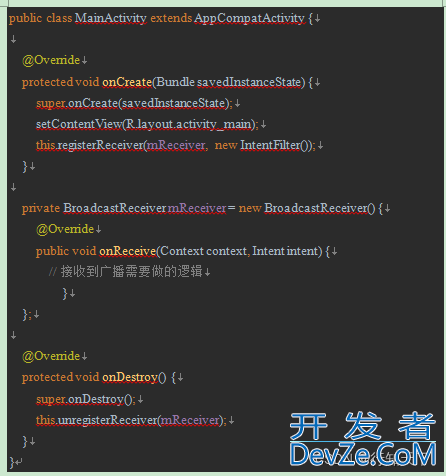Click the closing brace with semicolon };
Image resolution: width=446 pixels, height=476 pixels.
tap(27, 314)
